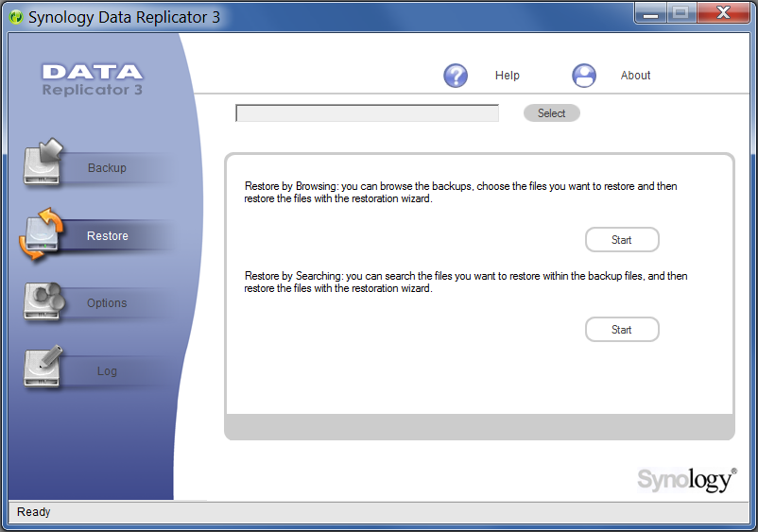Start Restore by Searching
The height and width of the screenshot is (532, 758).
[622, 330]
